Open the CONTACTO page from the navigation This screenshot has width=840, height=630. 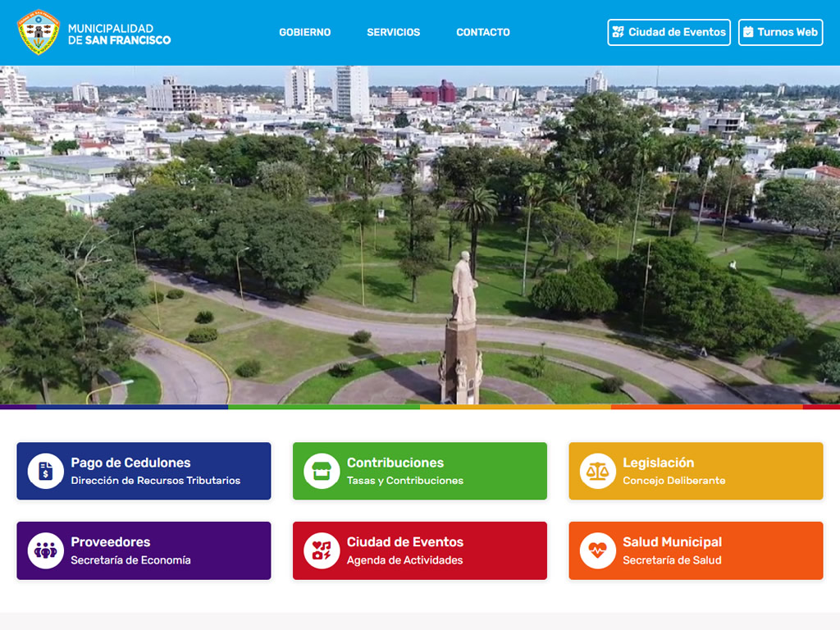482,33
